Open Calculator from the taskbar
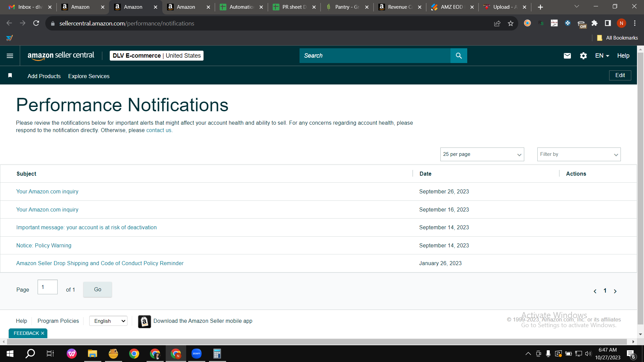 click(x=217, y=354)
